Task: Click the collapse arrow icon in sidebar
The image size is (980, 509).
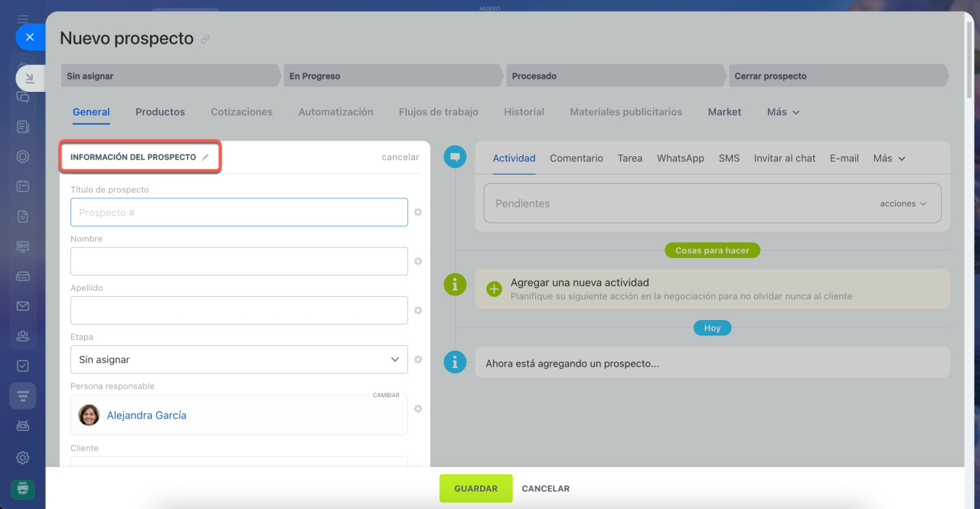Action: coord(29,78)
